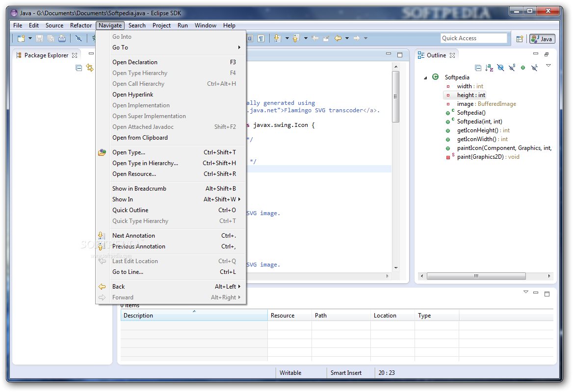
Task: Choose Open Resource... menu entry
Action: click(171, 174)
